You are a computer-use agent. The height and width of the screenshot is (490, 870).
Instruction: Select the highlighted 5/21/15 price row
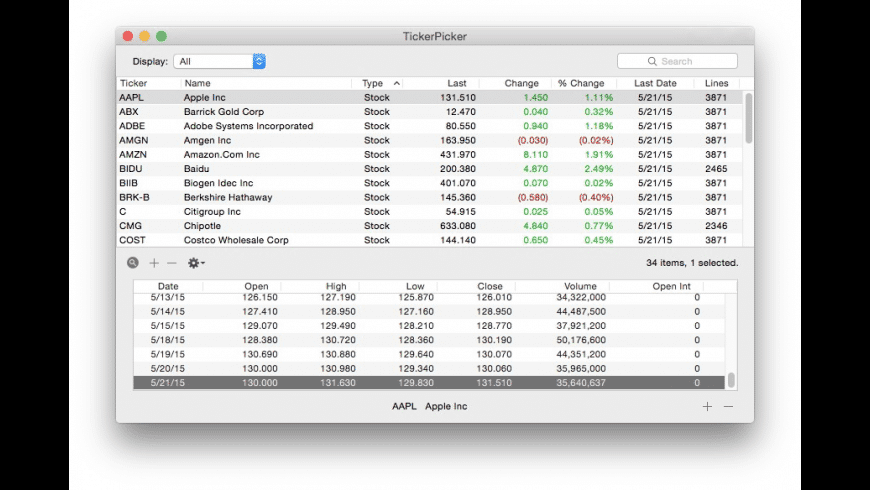point(429,383)
